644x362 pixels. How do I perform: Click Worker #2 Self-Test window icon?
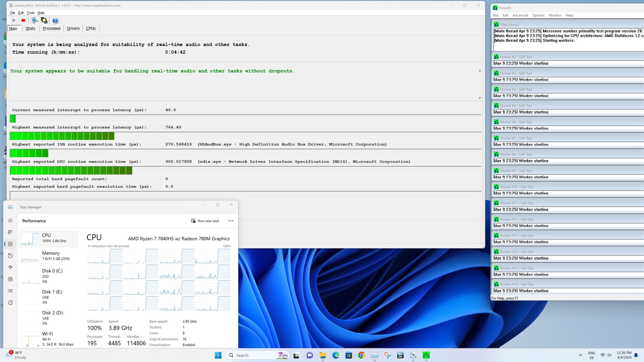(496, 57)
